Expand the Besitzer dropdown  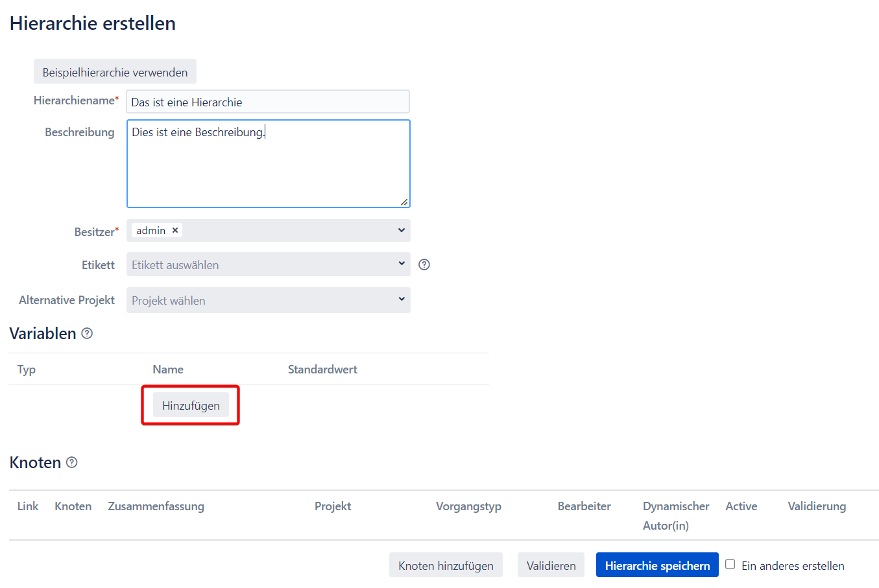coord(401,230)
